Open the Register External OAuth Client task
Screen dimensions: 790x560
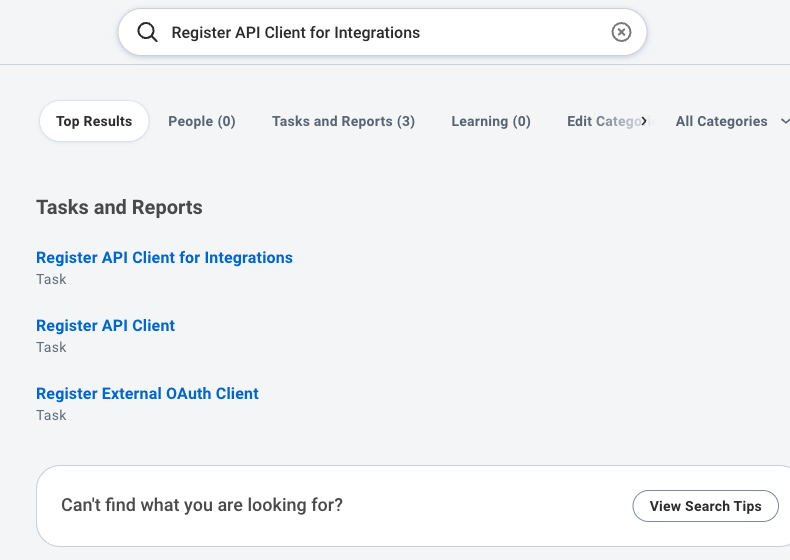147,394
